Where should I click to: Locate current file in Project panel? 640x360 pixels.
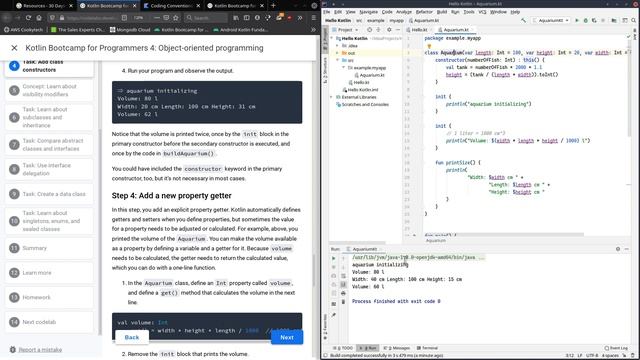(x=369, y=30)
